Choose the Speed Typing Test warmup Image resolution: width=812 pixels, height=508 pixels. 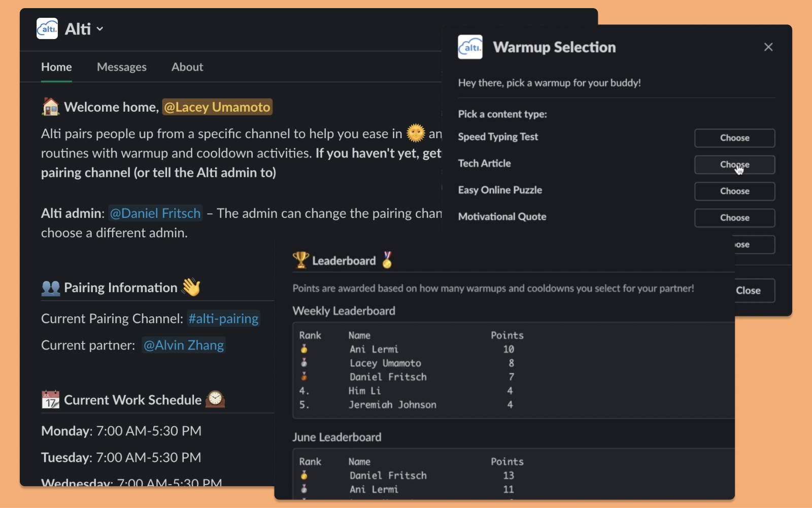click(734, 138)
